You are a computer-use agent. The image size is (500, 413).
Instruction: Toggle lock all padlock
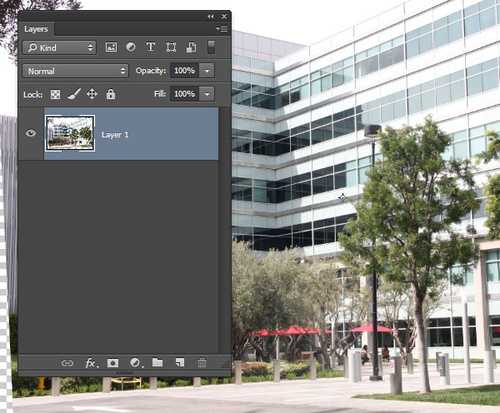pos(111,94)
